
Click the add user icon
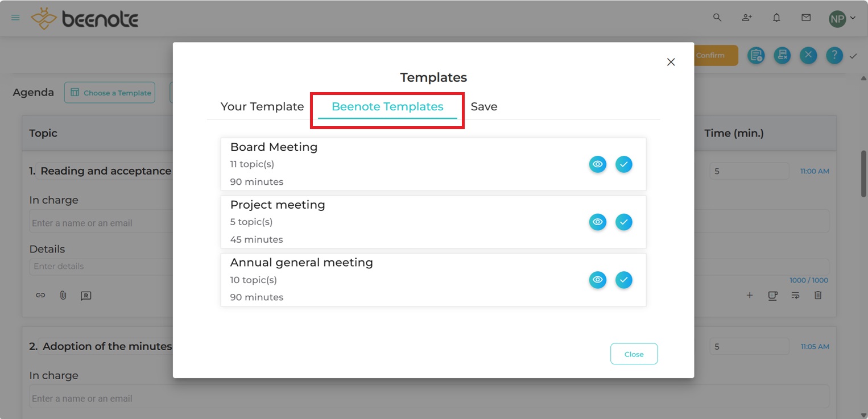(x=747, y=18)
